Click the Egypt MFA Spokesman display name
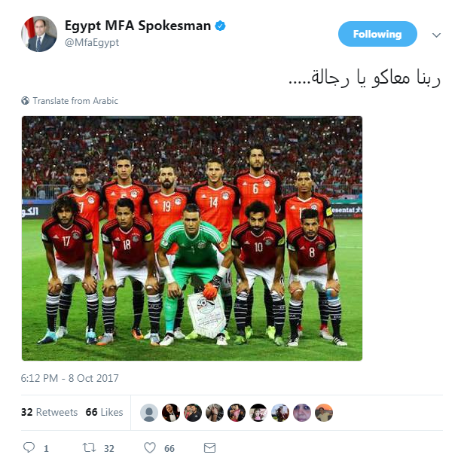The width and height of the screenshot is (458, 476). (x=138, y=26)
